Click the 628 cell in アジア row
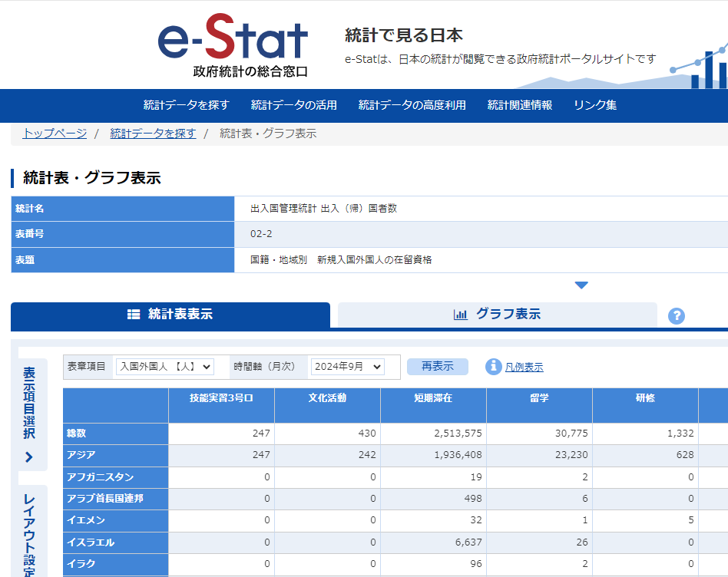This screenshot has height=577, width=728. 645,456
